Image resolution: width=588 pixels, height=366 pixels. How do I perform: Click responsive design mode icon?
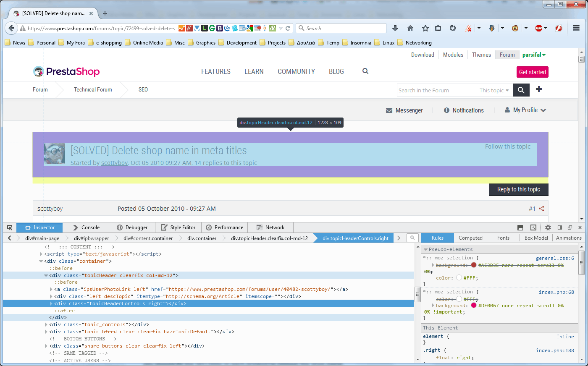point(533,227)
